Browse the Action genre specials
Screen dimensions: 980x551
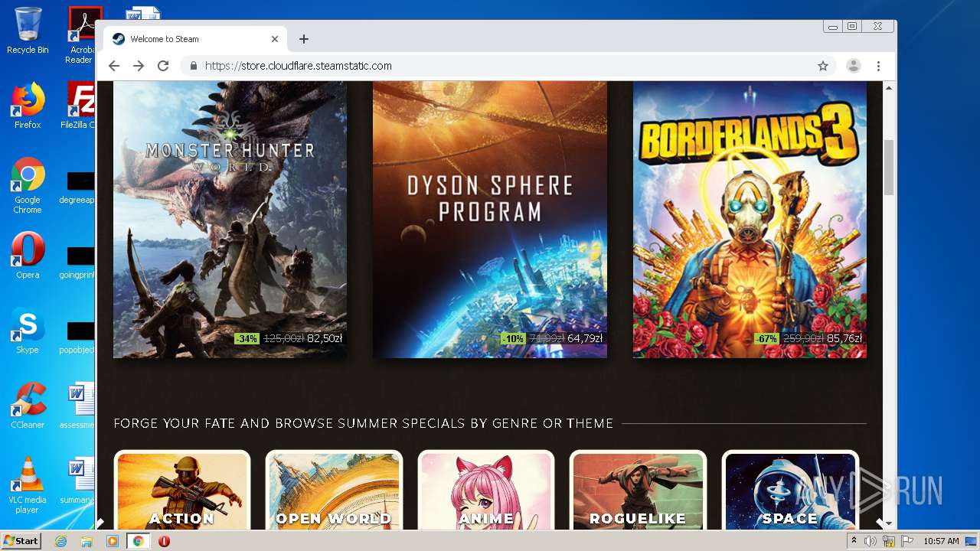(x=182, y=490)
